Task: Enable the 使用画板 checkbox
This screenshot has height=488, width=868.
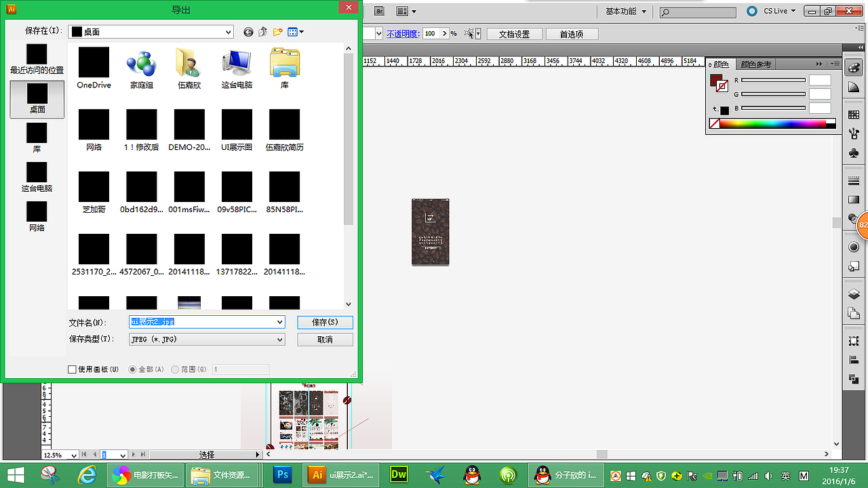Action: (73, 369)
